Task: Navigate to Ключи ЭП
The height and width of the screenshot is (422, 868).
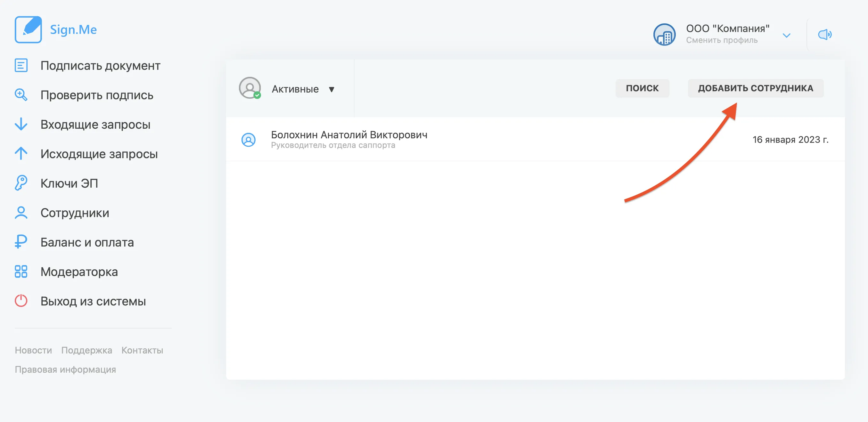Action: (x=70, y=183)
